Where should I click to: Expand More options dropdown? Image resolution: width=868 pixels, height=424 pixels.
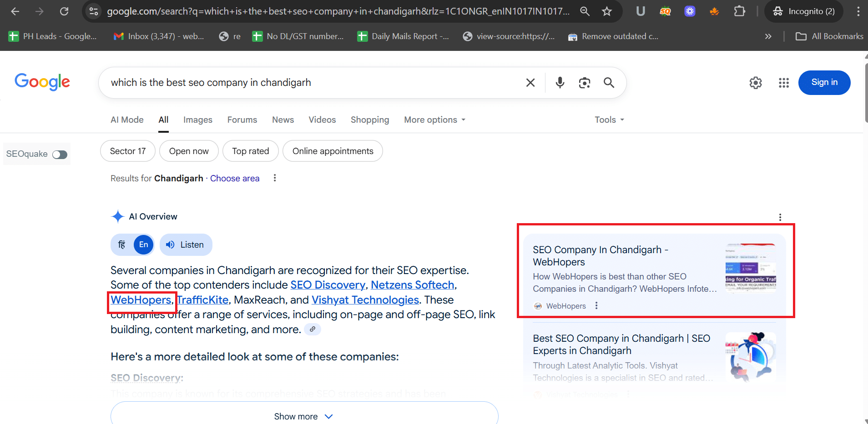click(435, 120)
